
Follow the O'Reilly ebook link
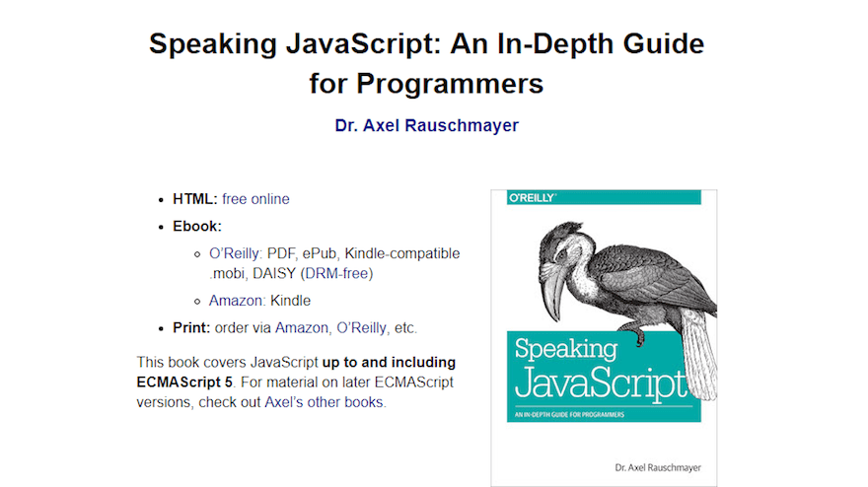[234, 253]
